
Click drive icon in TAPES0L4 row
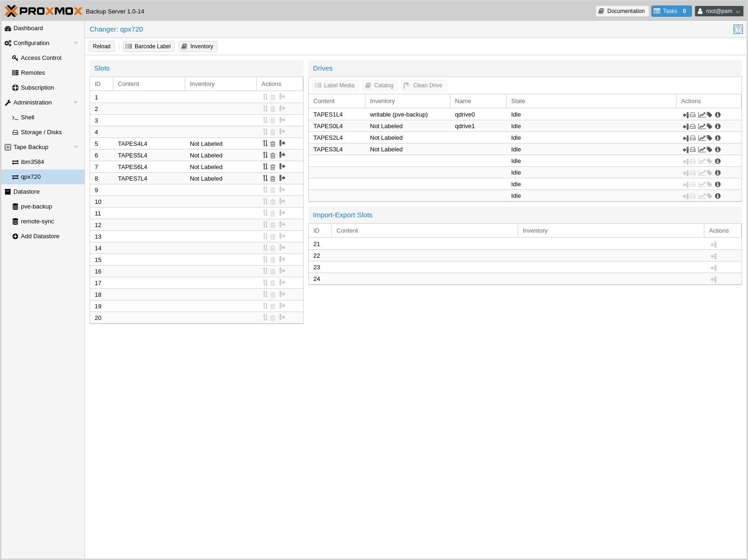pos(693,126)
